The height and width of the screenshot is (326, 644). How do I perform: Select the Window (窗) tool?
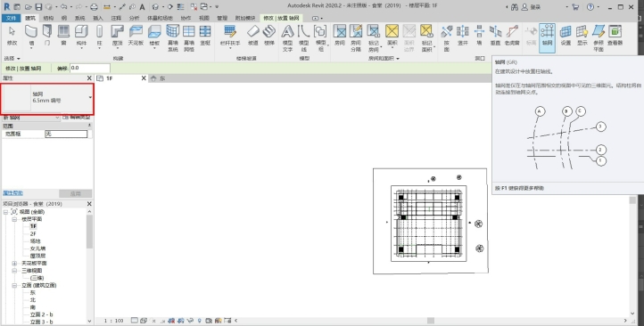(x=63, y=36)
